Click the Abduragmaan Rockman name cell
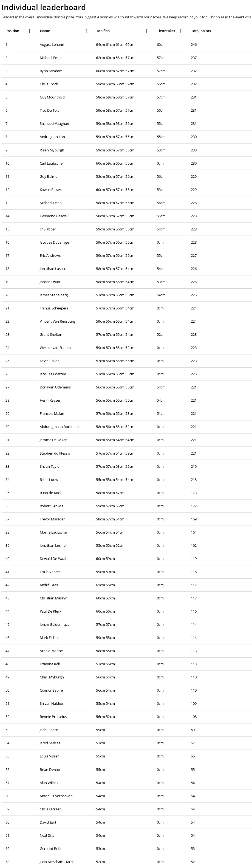This screenshot has width=252, height=868. click(59, 427)
